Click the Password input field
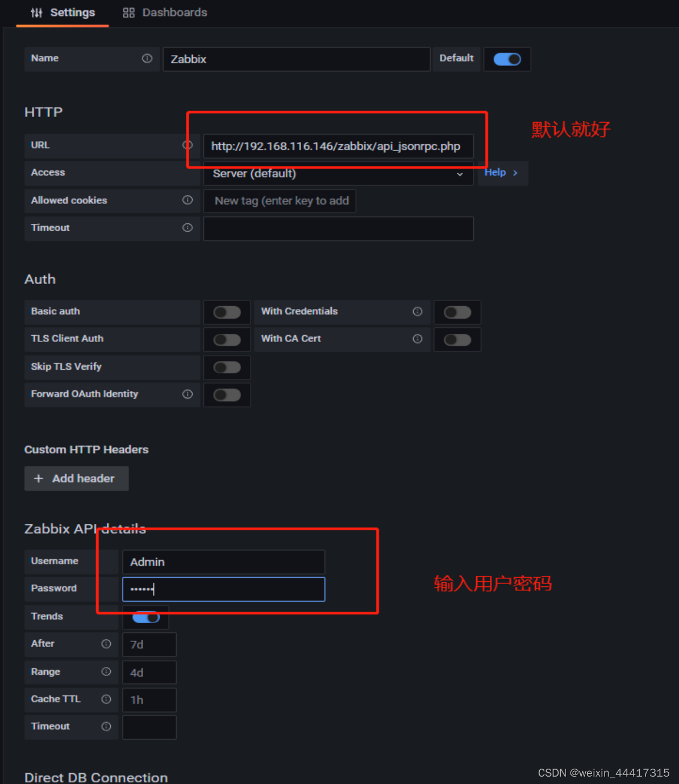 pos(223,589)
